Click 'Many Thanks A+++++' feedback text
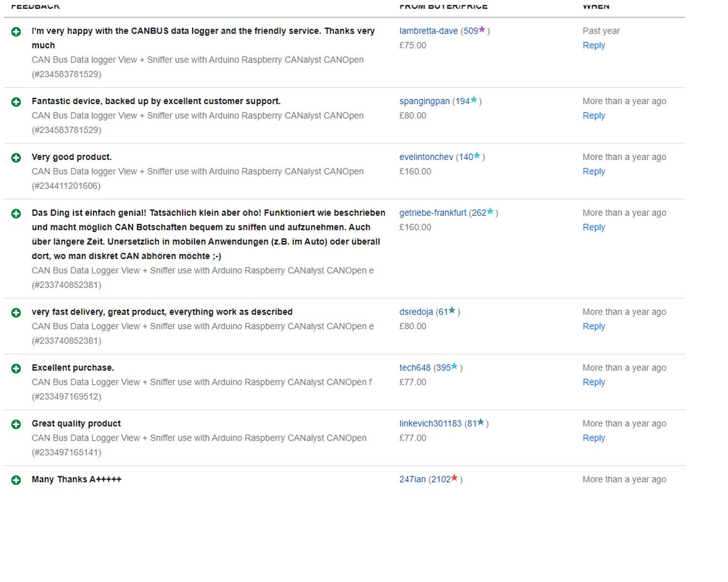The width and height of the screenshot is (728, 582). 77,479
